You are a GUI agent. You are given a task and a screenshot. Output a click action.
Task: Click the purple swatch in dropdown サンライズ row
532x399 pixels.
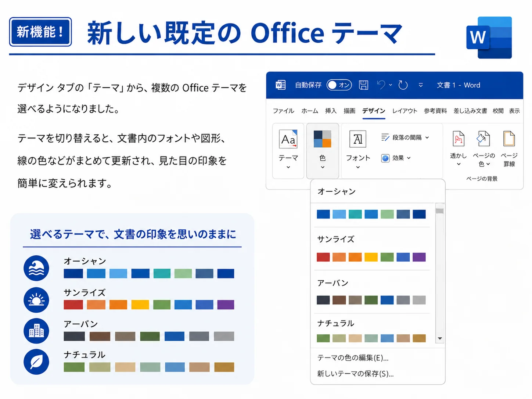tap(419, 257)
